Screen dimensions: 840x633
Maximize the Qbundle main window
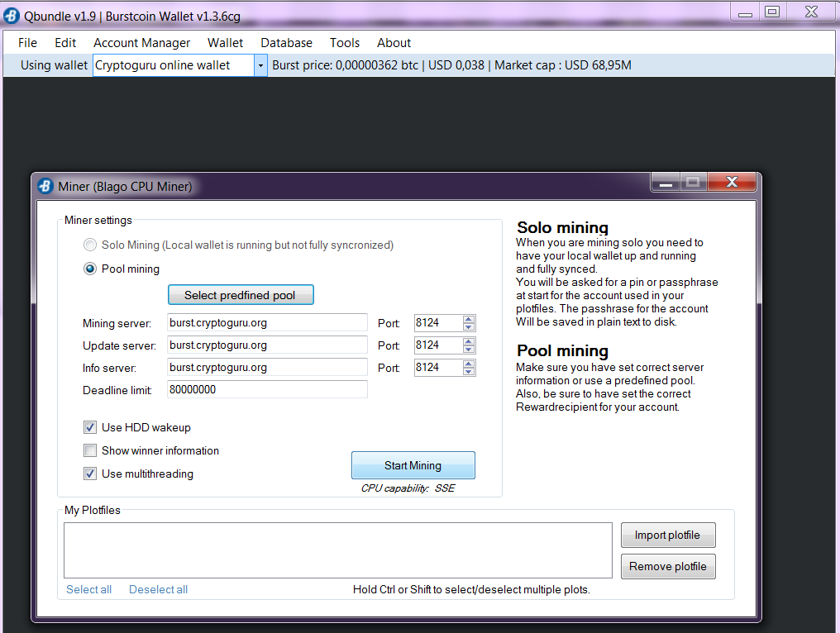pos(772,12)
